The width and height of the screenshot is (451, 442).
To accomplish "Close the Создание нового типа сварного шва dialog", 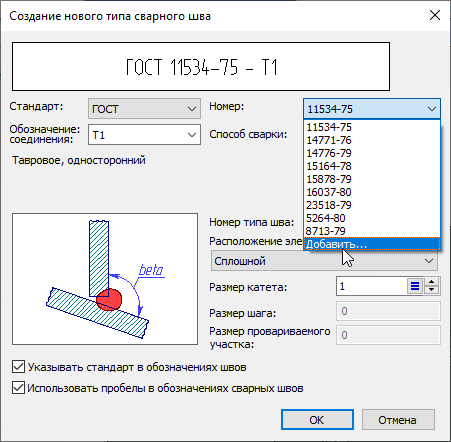I will tap(435, 15).
